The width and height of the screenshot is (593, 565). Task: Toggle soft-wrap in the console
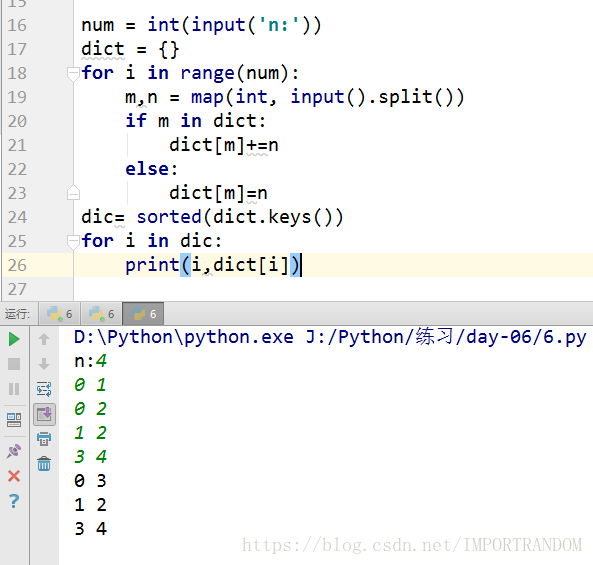[x=44, y=389]
